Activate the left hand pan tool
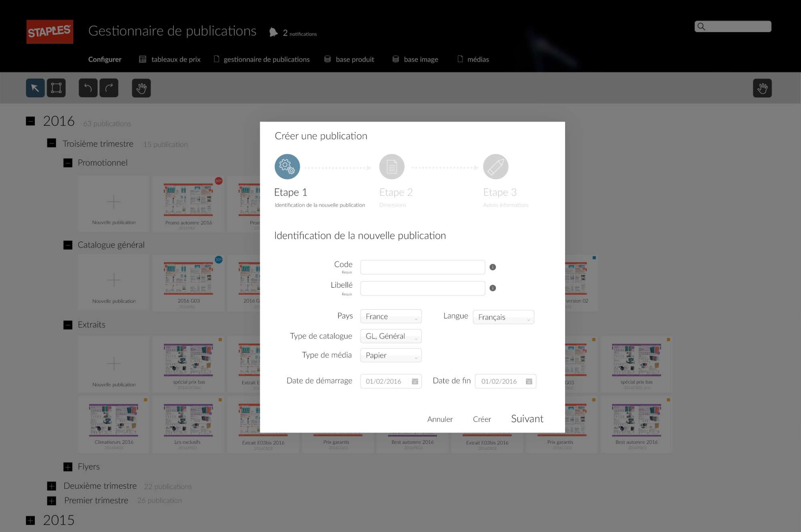Image resolution: width=801 pixels, height=532 pixels. coord(141,88)
